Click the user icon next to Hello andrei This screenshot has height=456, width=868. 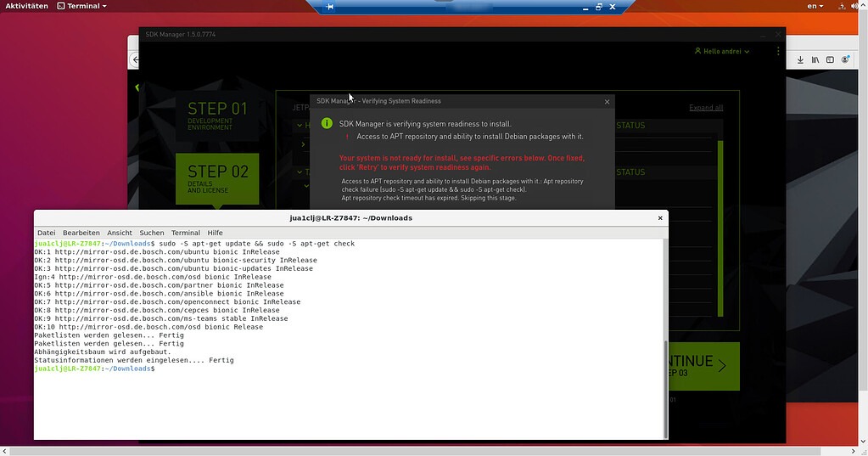[x=697, y=51]
